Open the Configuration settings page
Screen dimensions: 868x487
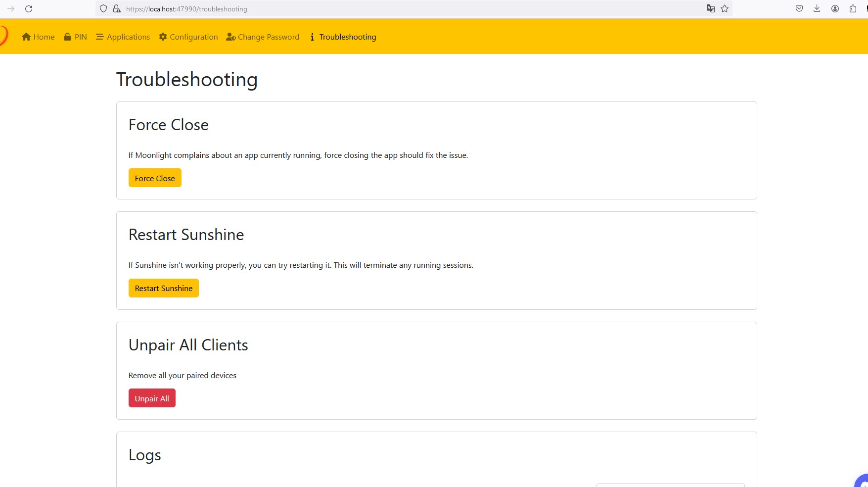pyautogui.click(x=188, y=37)
